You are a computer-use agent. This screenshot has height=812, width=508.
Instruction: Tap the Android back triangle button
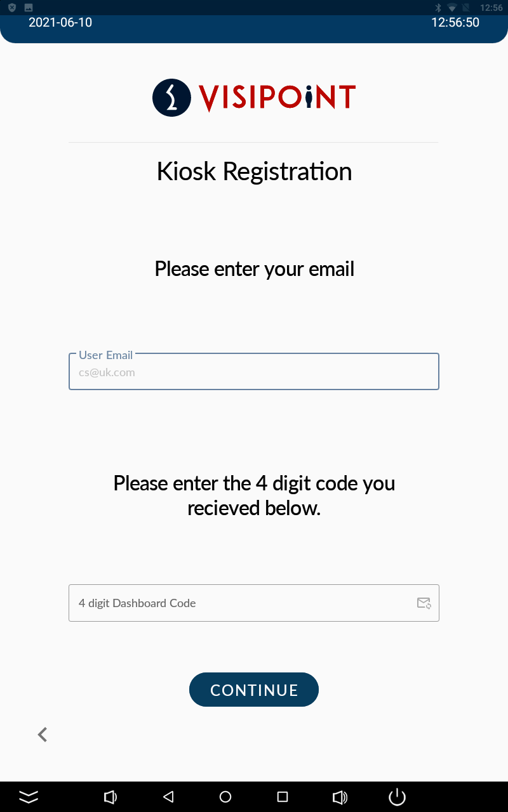[x=168, y=797]
